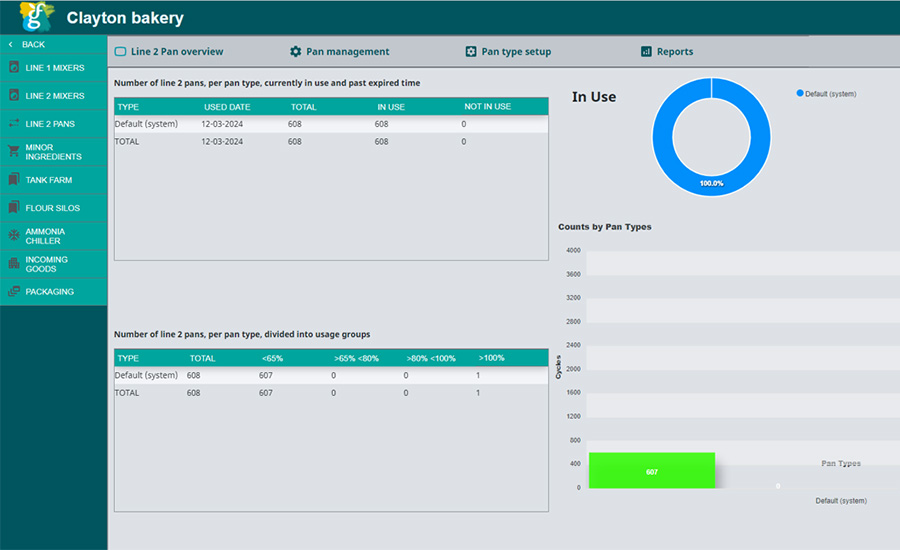Open the Line 2 Mixers menu entry

54,96
